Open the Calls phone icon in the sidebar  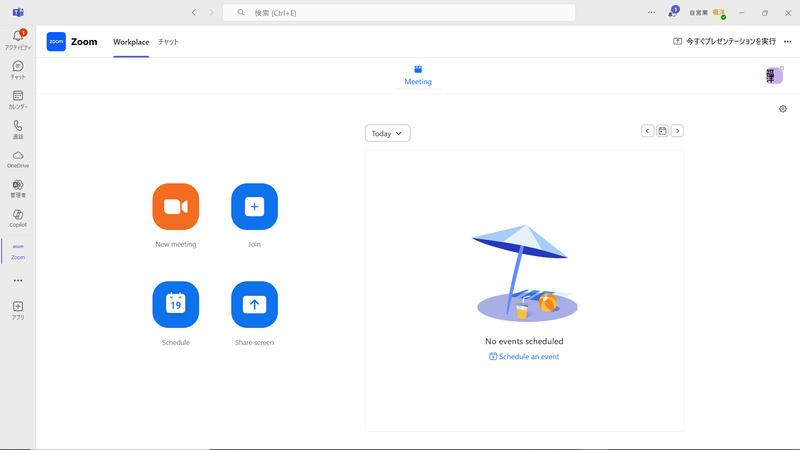click(x=18, y=129)
